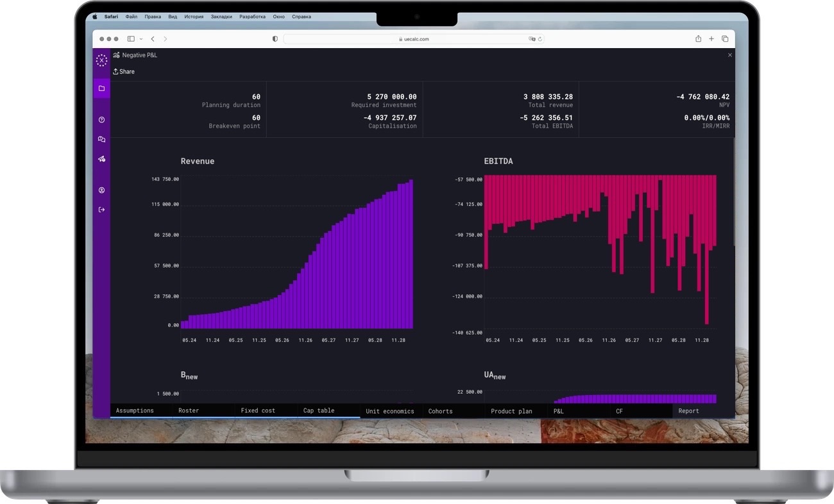Image resolution: width=834 pixels, height=504 pixels.
Task: Click Safari's share toolbar icon
Action: [698, 39]
